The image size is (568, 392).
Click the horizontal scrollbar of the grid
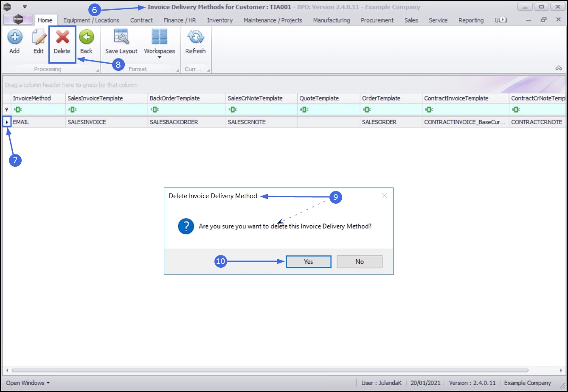click(x=270, y=370)
